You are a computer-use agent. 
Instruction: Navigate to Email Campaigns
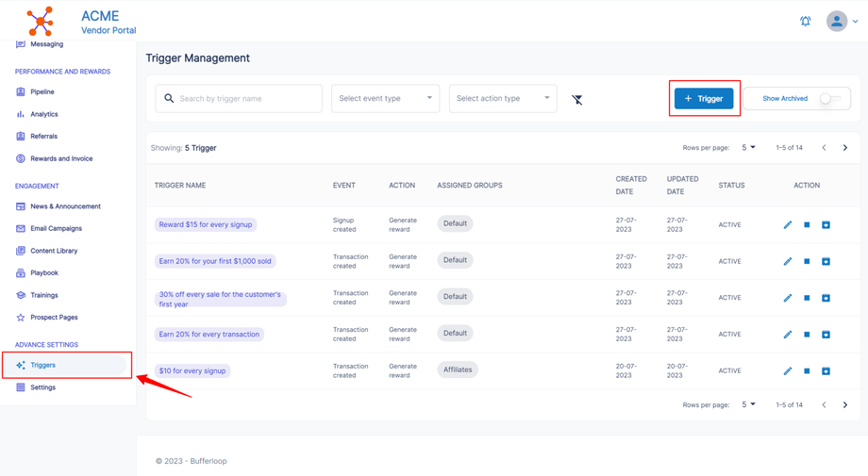pos(56,229)
